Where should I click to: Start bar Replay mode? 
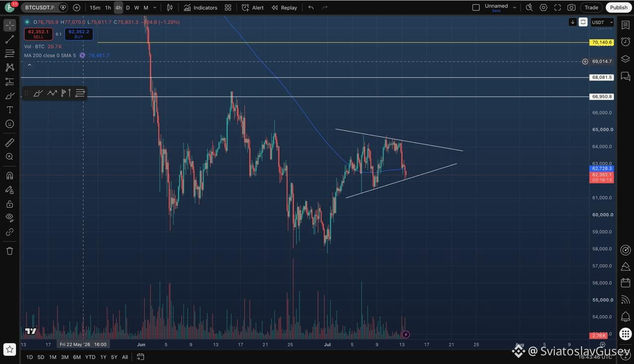point(284,7)
